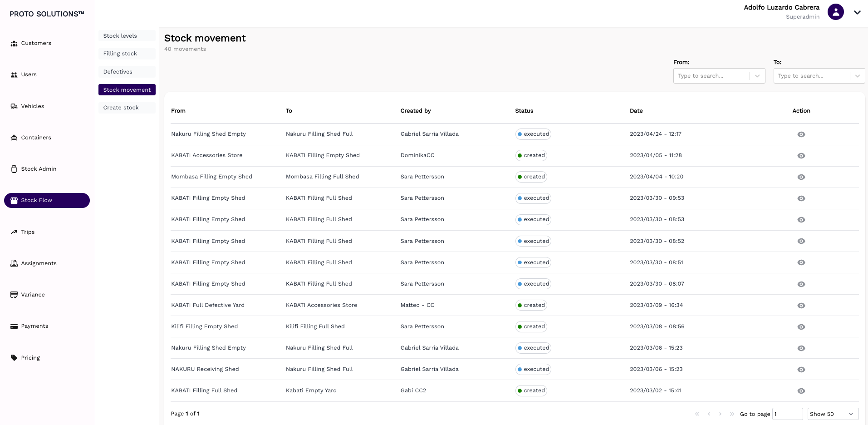Viewport: 868px width, 425px height.
Task: Go to the last page
Action: 731,414
